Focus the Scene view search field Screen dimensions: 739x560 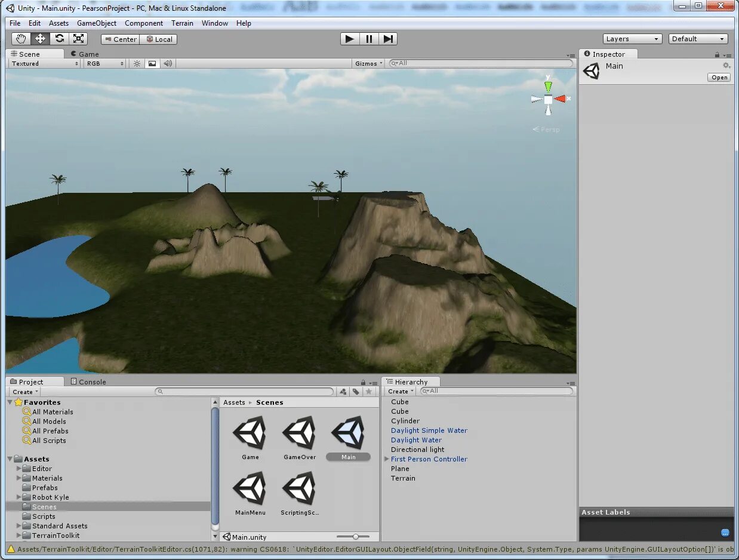pyautogui.click(x=481, y=63)
